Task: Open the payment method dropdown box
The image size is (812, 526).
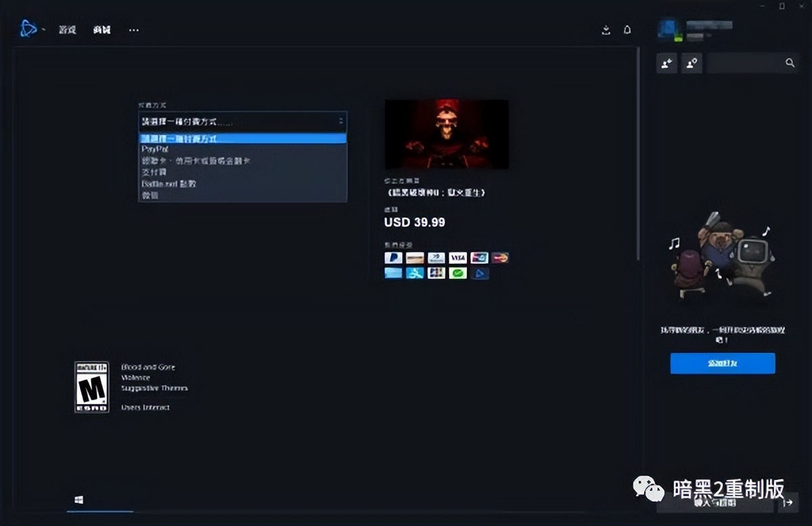Action: [243, 122]
